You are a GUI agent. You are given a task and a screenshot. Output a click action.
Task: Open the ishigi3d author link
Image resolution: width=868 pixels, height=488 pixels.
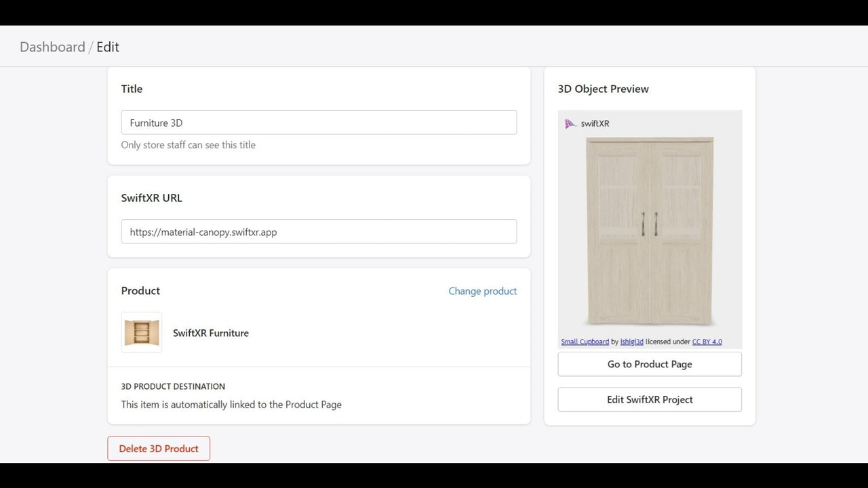click(x=631, y=341)
